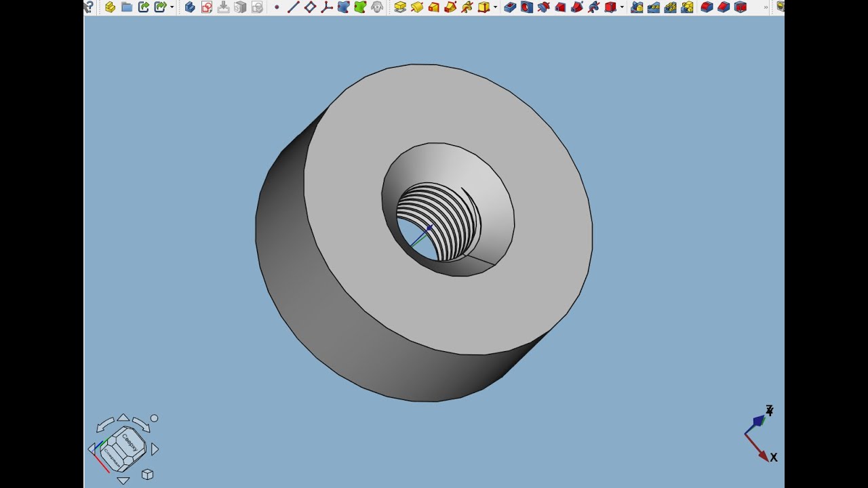
Task: Select the Datum Line tool
Action: [x=294, y=7]
